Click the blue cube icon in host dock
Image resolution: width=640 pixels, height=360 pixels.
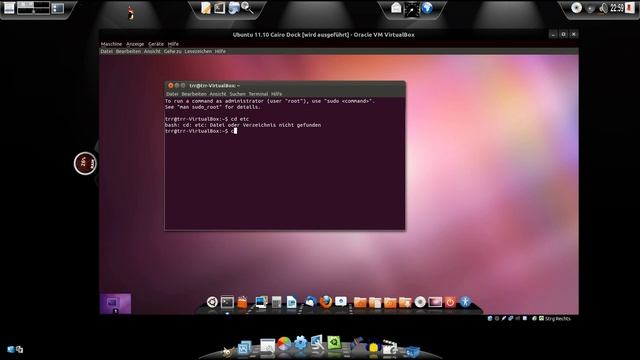coord(412,351)
